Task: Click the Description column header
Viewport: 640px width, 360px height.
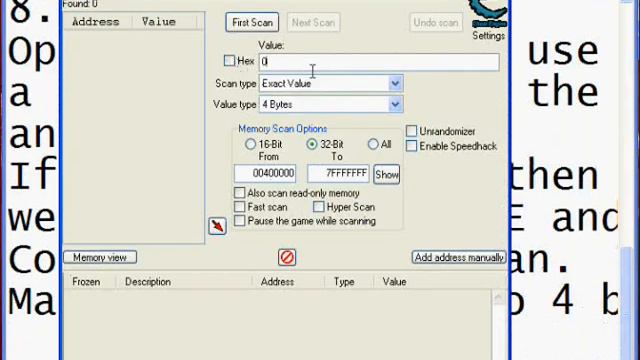Action: pyautogui.click(x=184, y=282)
